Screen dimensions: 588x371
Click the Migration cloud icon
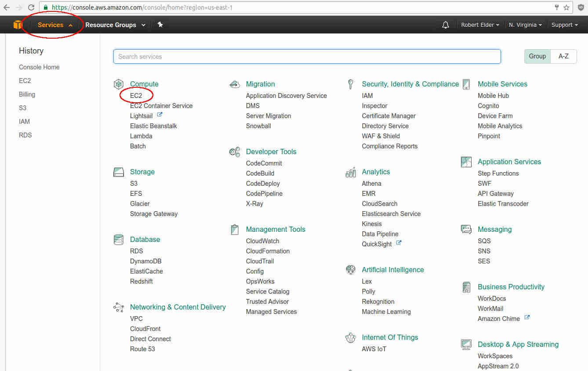click(235, 84)
